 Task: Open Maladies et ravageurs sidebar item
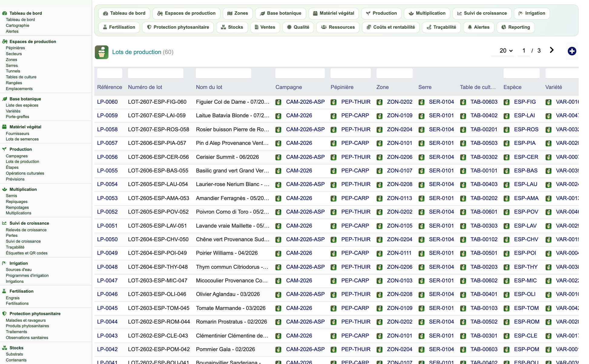coord(26,320)
